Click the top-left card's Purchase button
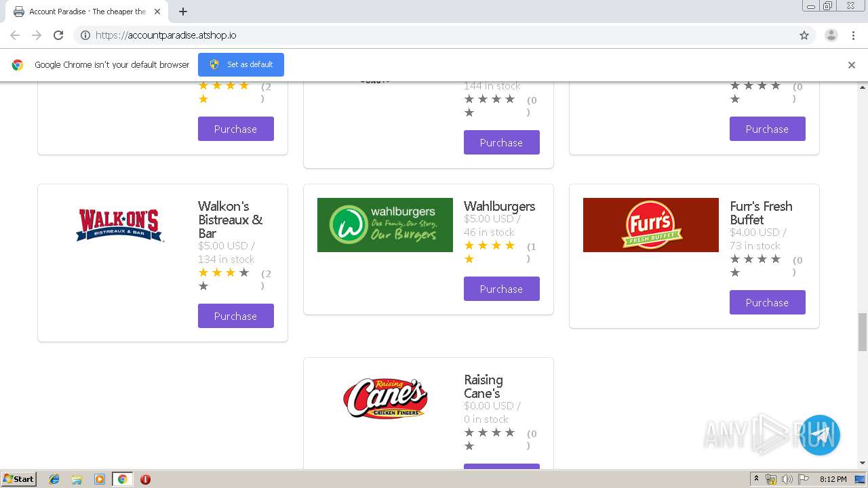Screen dimensions: 868x488 (x=236, y=129)
